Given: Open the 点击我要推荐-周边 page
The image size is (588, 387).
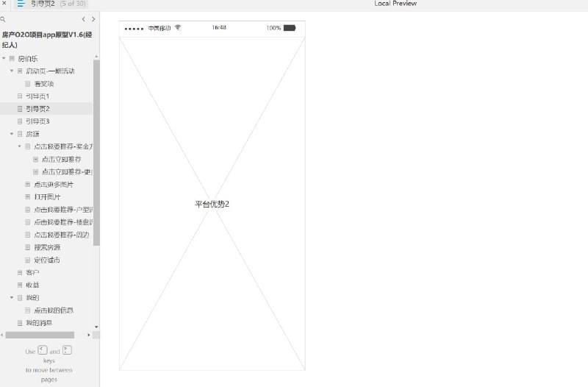Looking at the screenshot, I should coord(62,235).
